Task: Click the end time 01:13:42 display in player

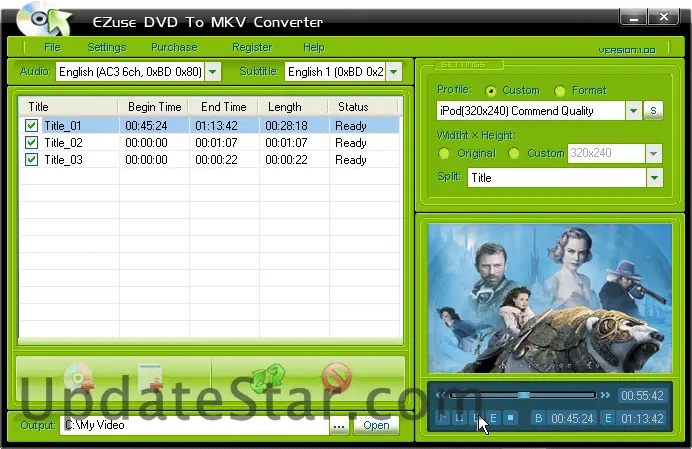Action: tap(642, 418)
